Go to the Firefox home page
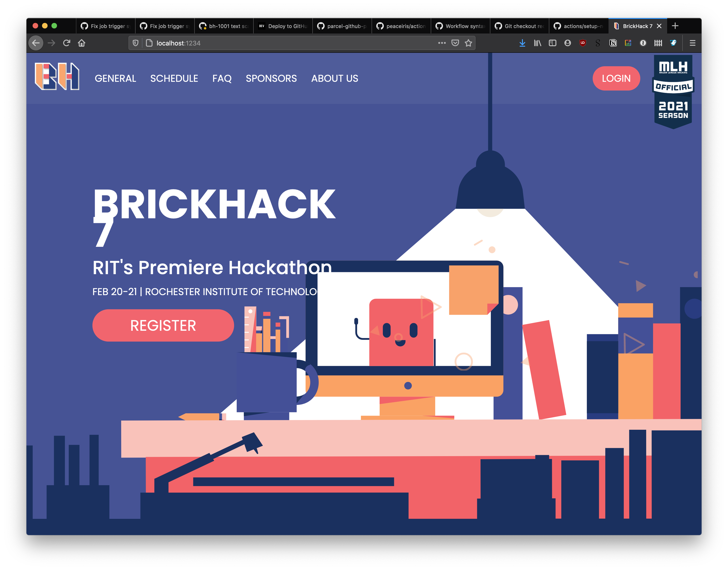Image resolution: width=728 pixels, height=570 pixels. coord(81,43)
